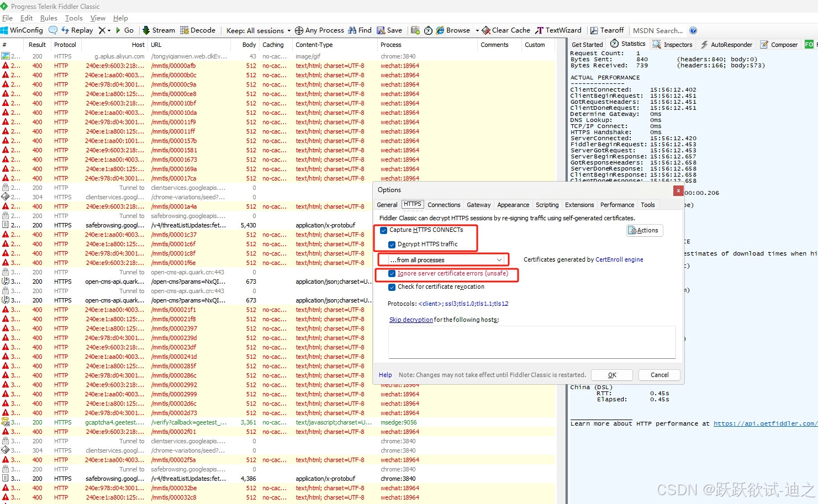Click the Browse toolbar button
This screenshot has height=504, width=818.
coord(453,30)
